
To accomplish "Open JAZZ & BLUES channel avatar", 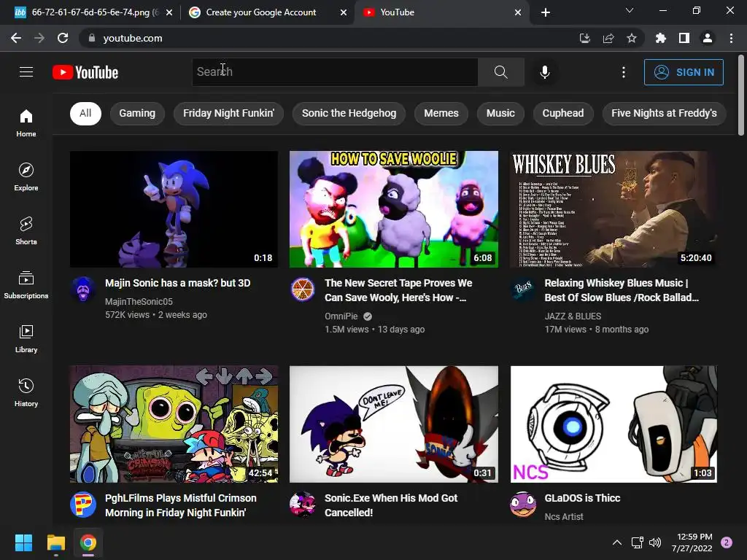I will 523,289.
